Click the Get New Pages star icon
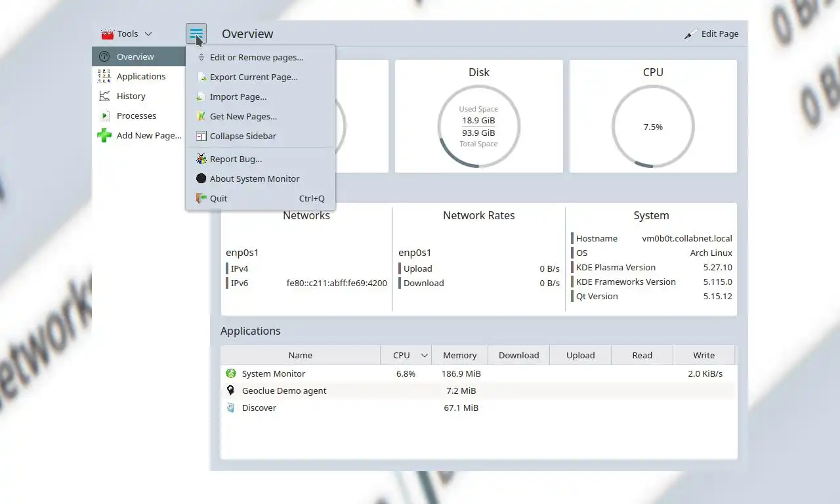 point(201,116)
